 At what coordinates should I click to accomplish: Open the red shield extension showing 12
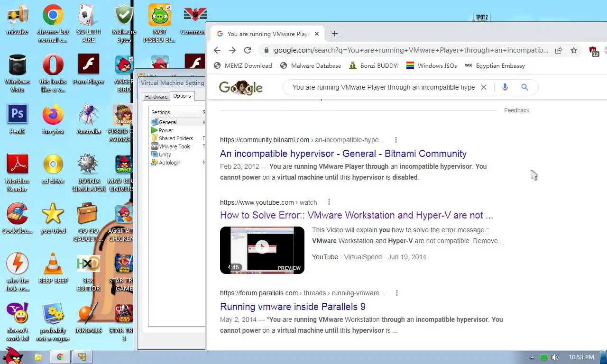pyautogui.click(x=594, y=51)
